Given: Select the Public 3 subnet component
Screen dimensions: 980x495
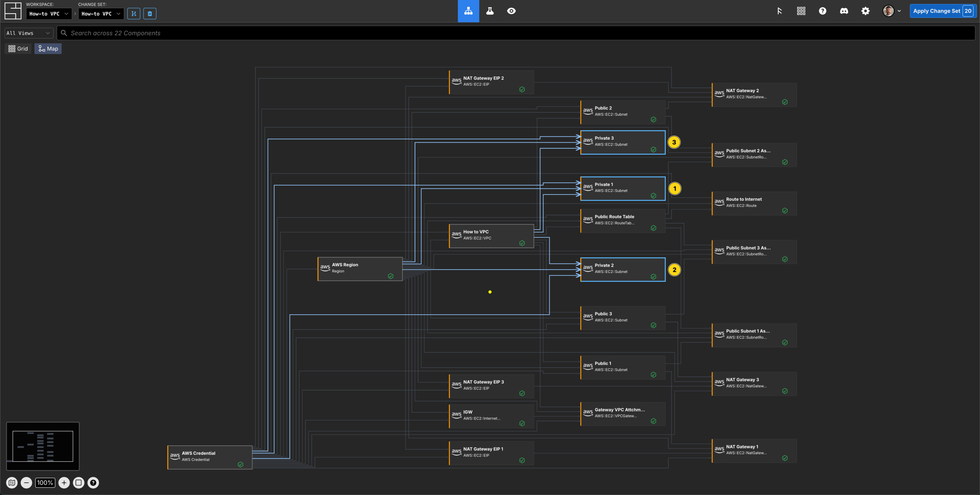Looking at the screenshot, I should (x=623, y=318).
